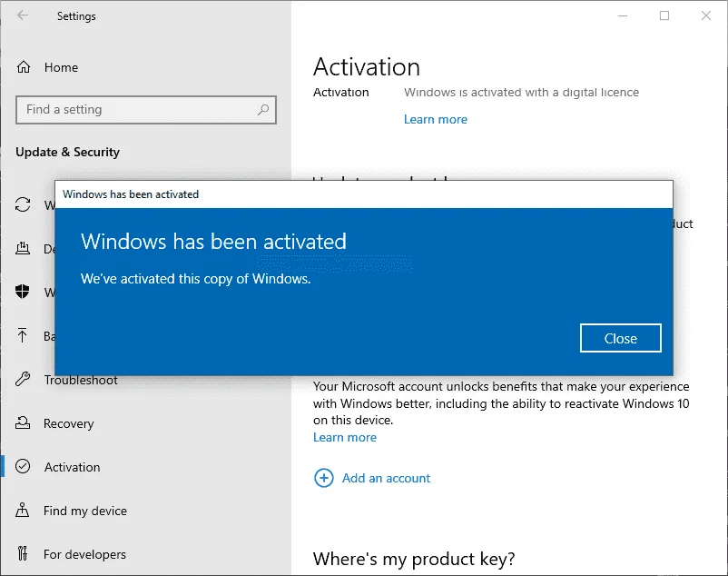
Task: Click the Recovery icon
Action: coord(23,422)
